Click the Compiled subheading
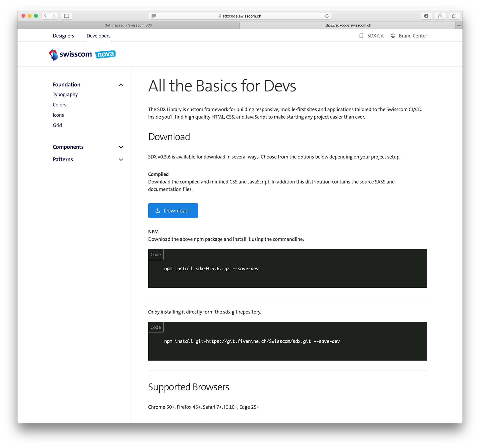The image size is (480, 448). 158,174
